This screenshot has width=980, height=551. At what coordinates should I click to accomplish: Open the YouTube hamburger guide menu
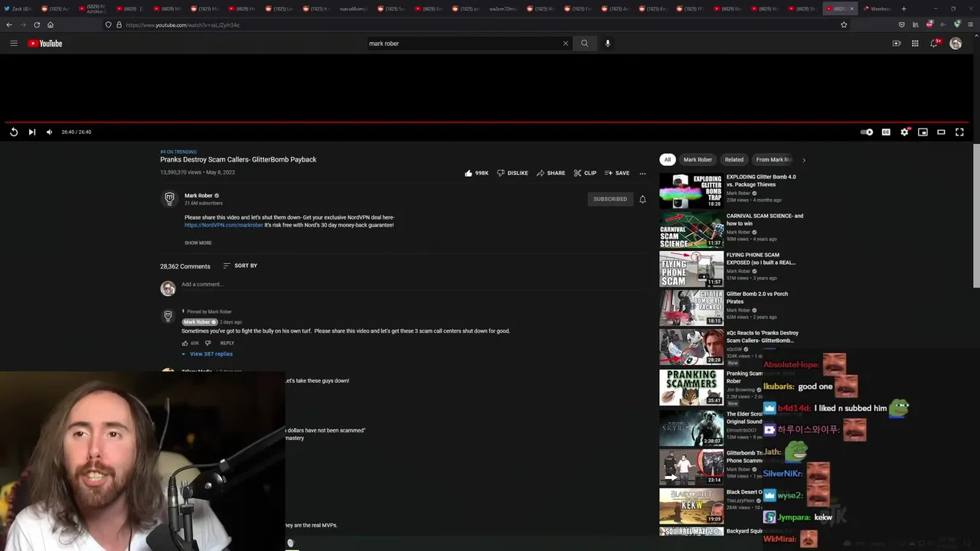pyautogui.click(x=13, y=44)
